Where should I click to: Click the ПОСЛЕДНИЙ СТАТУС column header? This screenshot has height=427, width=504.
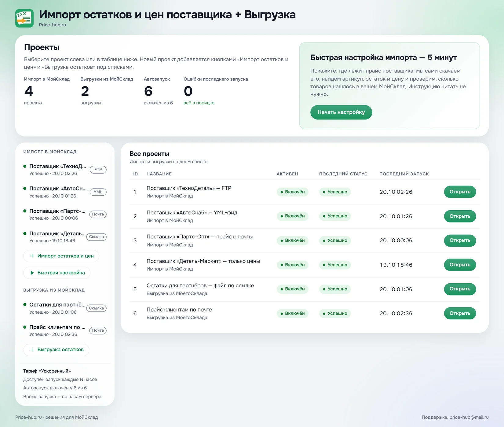[x=343, y=174]
